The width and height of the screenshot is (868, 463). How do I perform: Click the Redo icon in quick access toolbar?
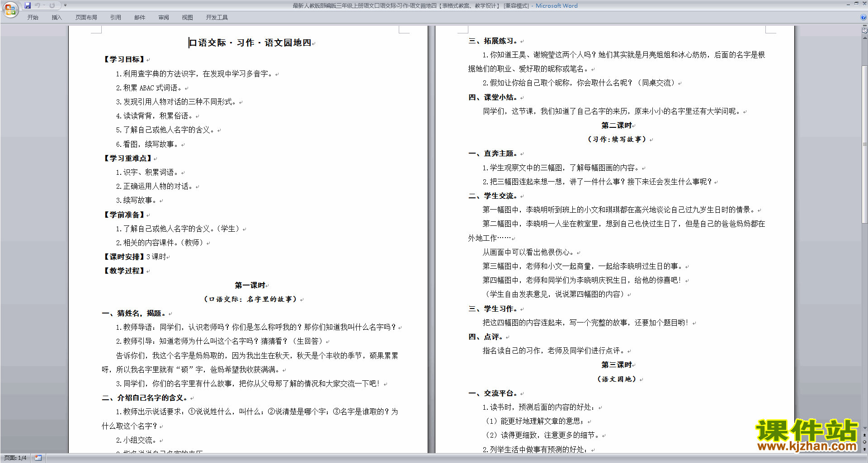tap(52, 5)
